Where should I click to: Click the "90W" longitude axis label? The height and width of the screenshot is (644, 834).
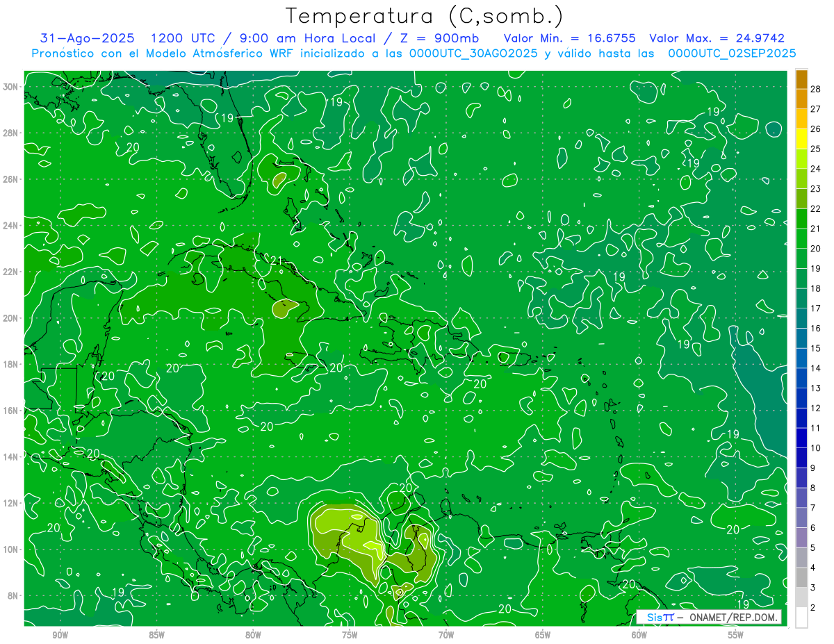coord(60,635)
